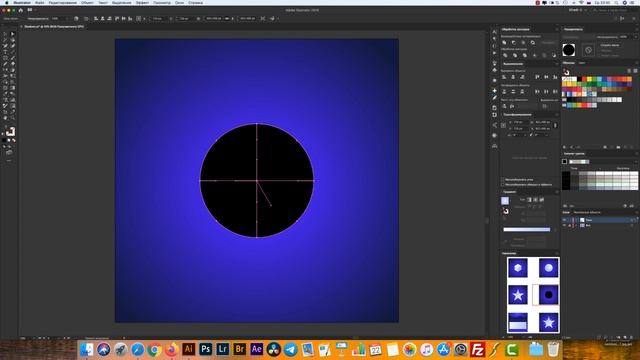
Task: Click Minus Back in the Pathfinders row
Action: pos(554,55)
